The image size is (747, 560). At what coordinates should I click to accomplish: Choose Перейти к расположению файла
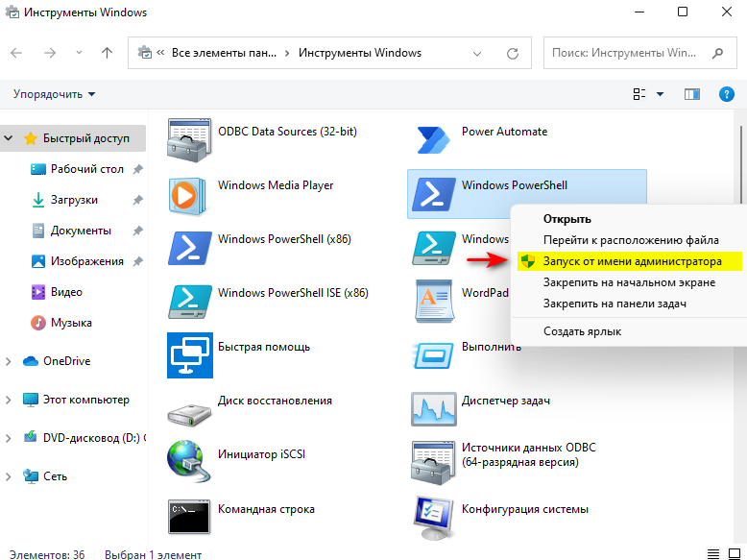[x=631, y=240]
